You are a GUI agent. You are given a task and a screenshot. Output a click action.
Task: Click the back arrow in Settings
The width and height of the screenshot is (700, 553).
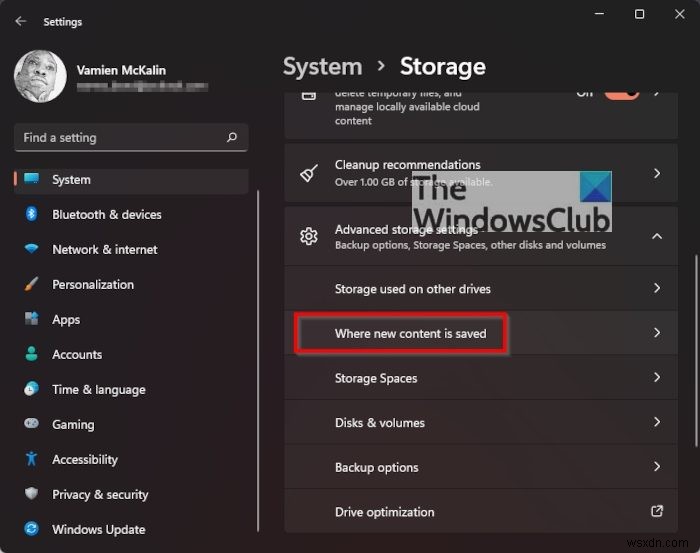21,21
